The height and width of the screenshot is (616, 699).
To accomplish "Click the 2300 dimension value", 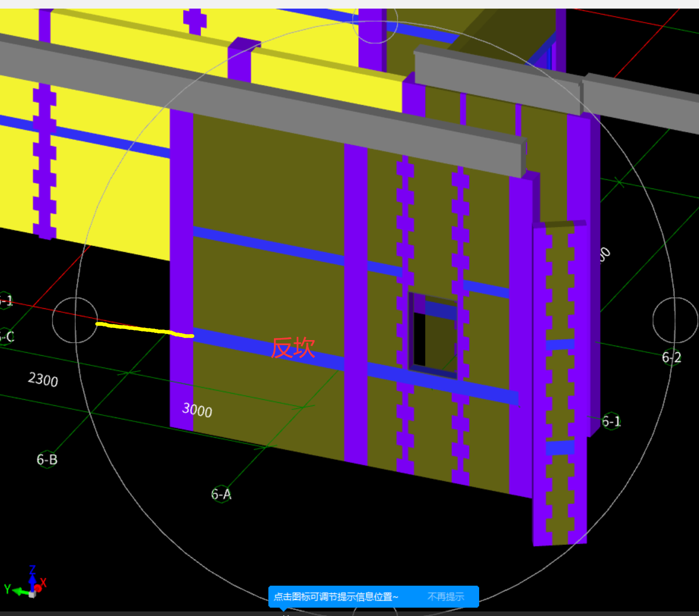I will (43, 379).
